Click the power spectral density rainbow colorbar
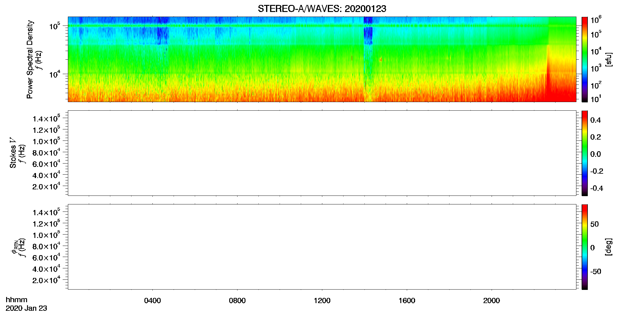This screenshot has height=332, width=644. tap(584, 59)
